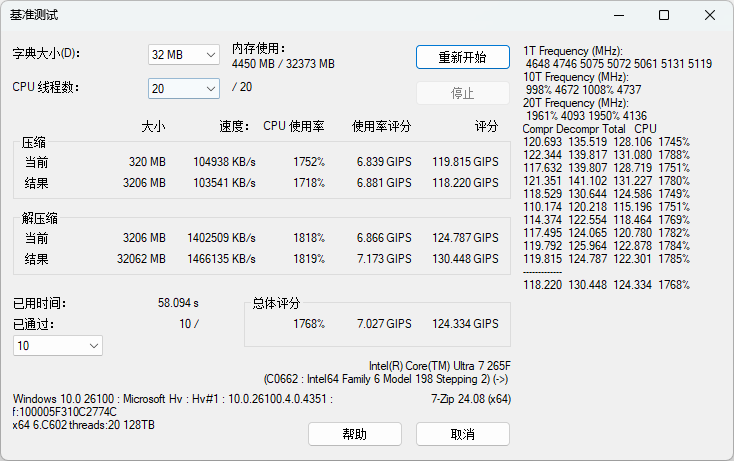Click the log row starting with 110.174
Screen dimensions: 734x461
[607, 207]
